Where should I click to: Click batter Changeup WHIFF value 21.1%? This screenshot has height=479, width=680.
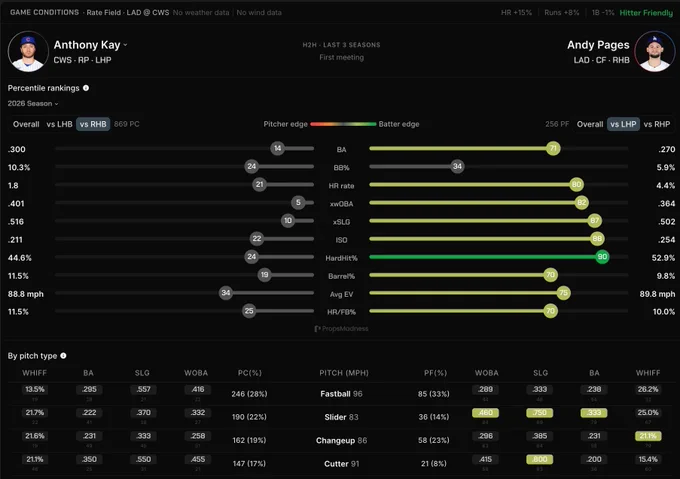pyautogui.click(x=648, y=436)
